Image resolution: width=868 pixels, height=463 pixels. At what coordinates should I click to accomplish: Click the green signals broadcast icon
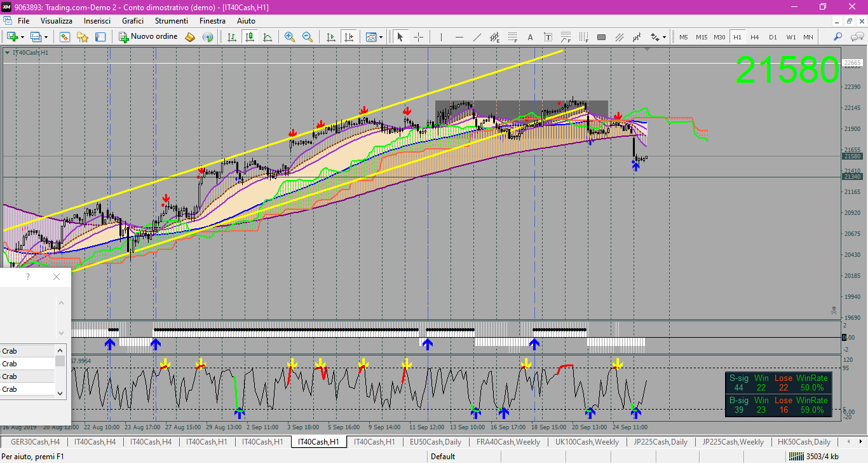point(207,37)
